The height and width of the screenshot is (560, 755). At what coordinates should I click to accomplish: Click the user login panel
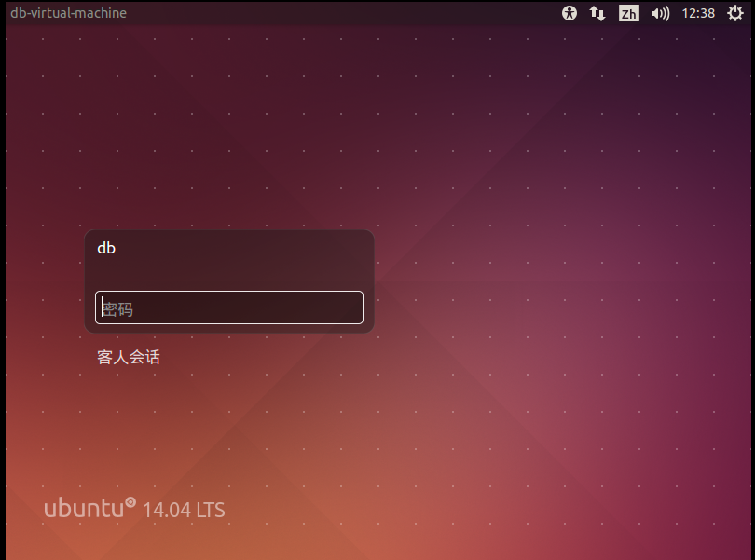tap(228, 280)
